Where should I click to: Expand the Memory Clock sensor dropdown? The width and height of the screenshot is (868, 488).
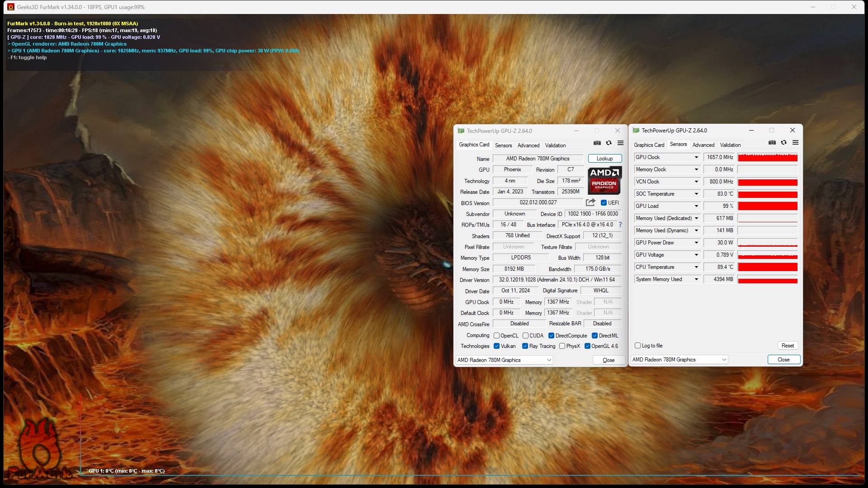696,169
